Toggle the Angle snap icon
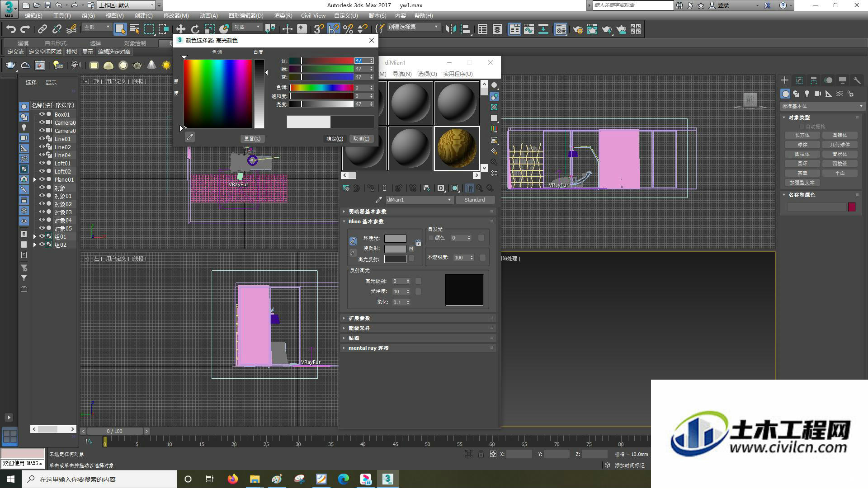The height and width of the screenshot is (489, 868). pyautogui.click(x=334, y=29)
